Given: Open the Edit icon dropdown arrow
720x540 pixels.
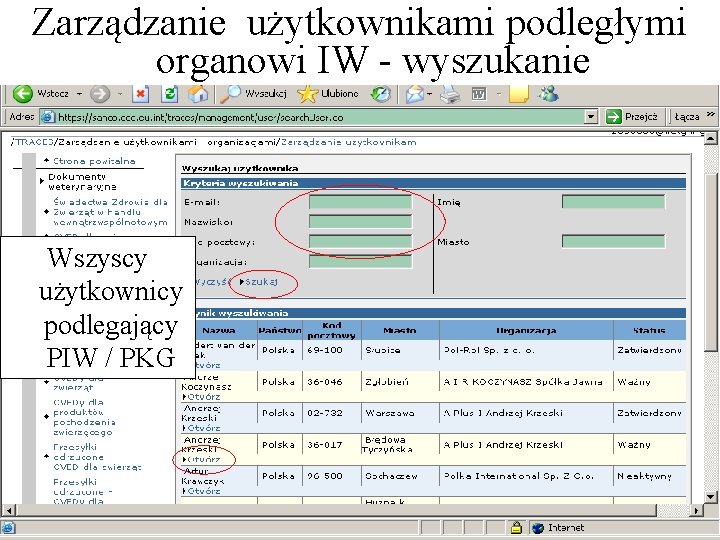Looking at the screenshot, I should point(499,94).
